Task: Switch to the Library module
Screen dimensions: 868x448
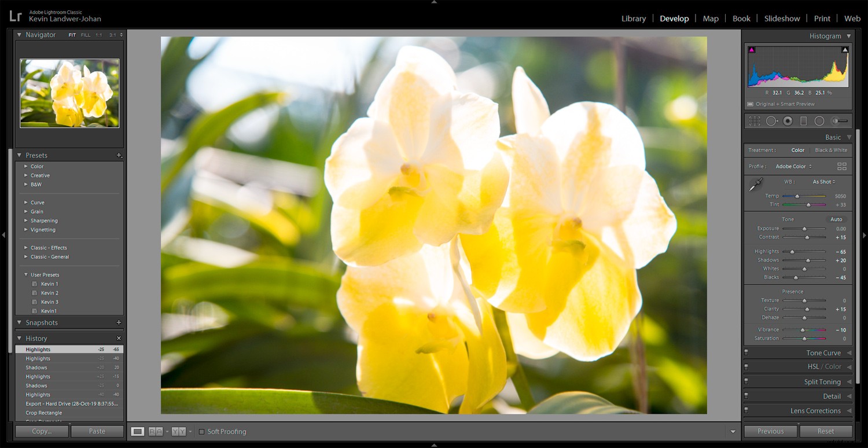Action: (633, 18)
